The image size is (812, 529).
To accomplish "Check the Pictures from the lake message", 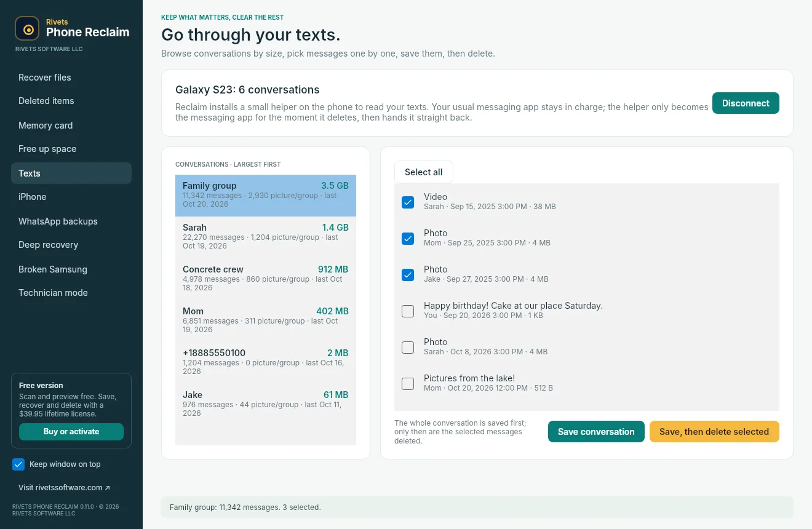I will tap(408, 384).
